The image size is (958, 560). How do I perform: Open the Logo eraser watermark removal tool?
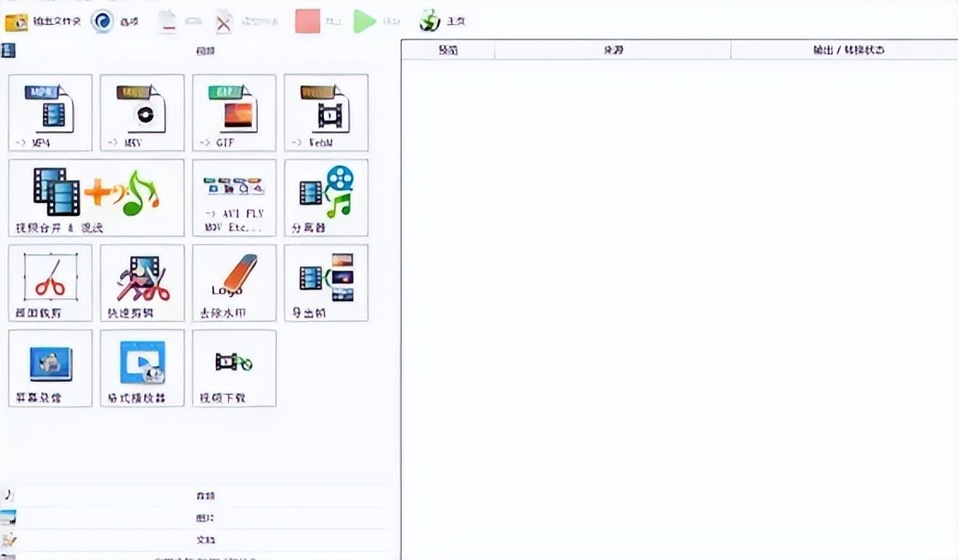234,283
